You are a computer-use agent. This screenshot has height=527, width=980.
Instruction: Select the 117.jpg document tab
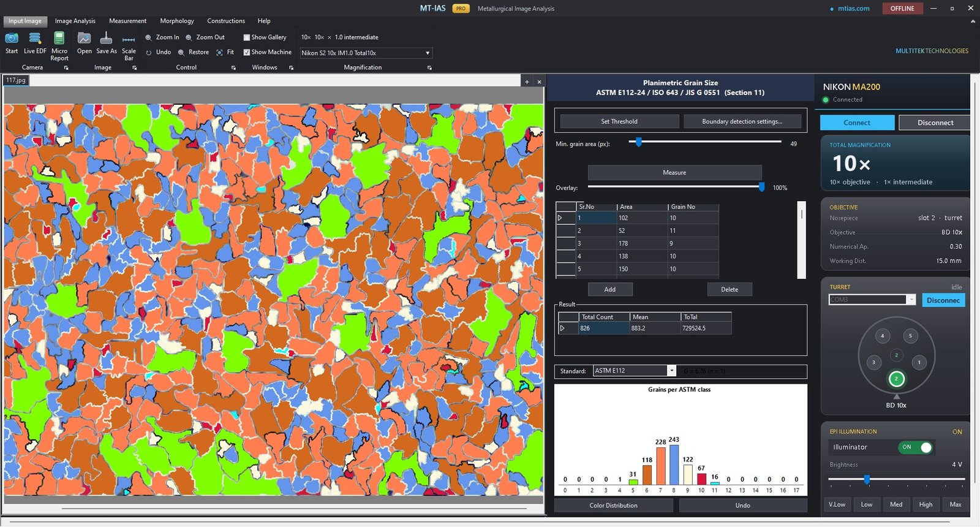tap(16, 80)
